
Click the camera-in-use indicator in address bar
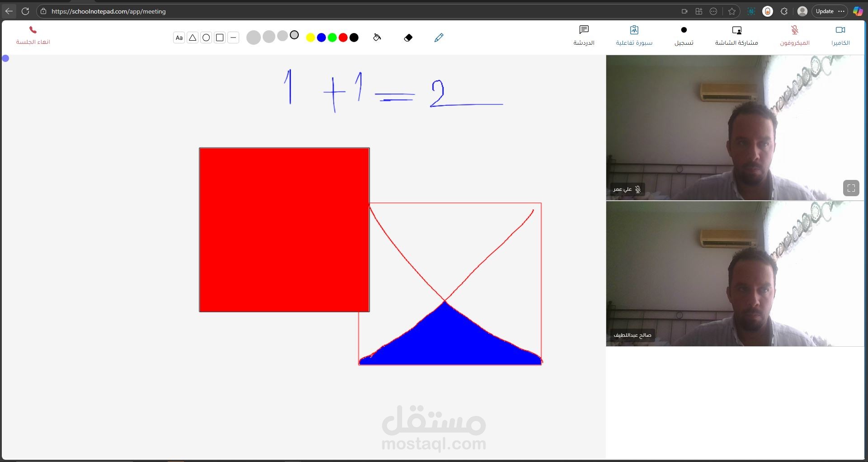click(684, 11)
